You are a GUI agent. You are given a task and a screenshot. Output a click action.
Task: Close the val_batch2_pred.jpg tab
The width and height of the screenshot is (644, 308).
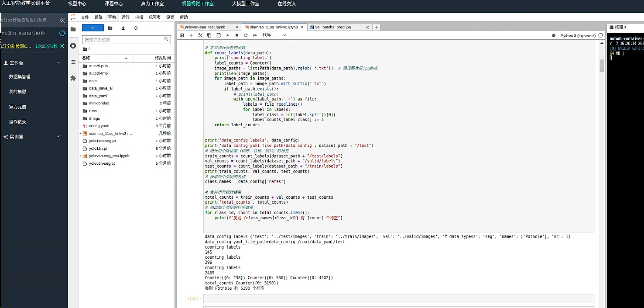point(367,27)
